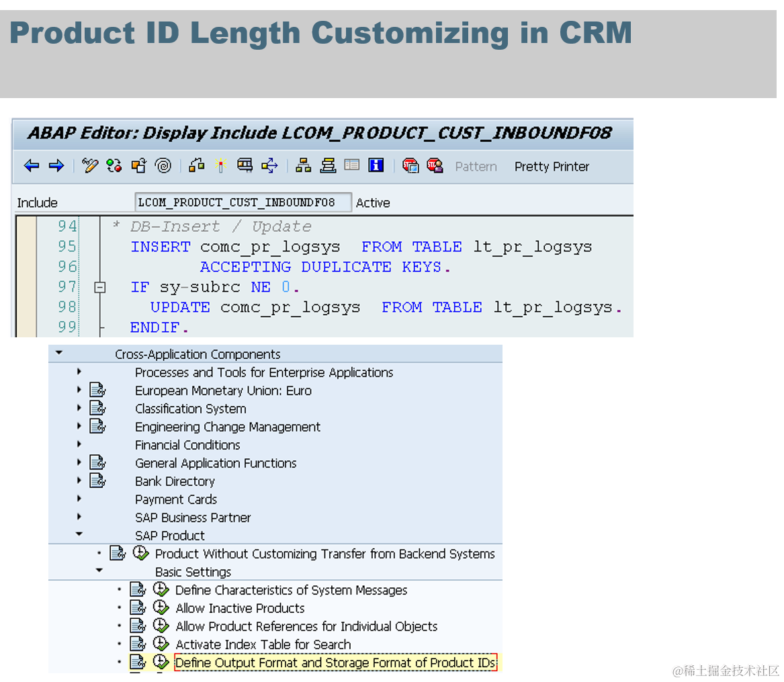Execute activity icon for Define Characteristics of System Messages
The image size is (784, 682).
[x=161, y=589]
